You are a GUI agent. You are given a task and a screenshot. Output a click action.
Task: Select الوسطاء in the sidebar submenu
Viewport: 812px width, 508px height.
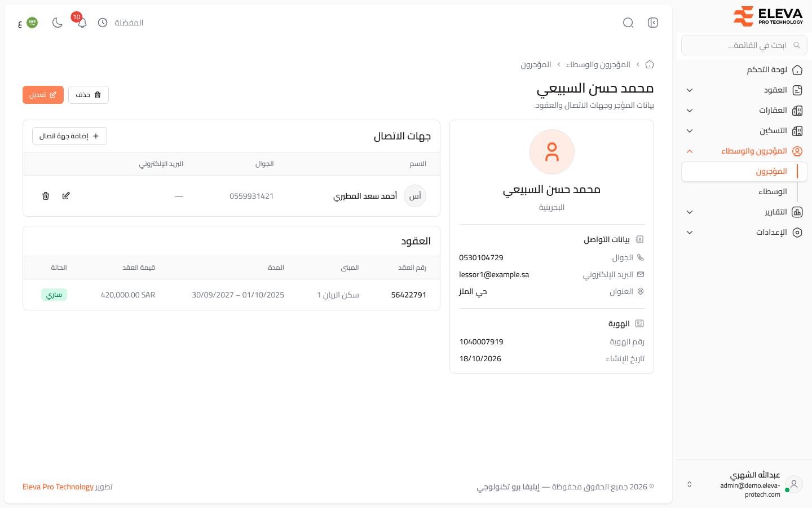(x=744, y=192)
